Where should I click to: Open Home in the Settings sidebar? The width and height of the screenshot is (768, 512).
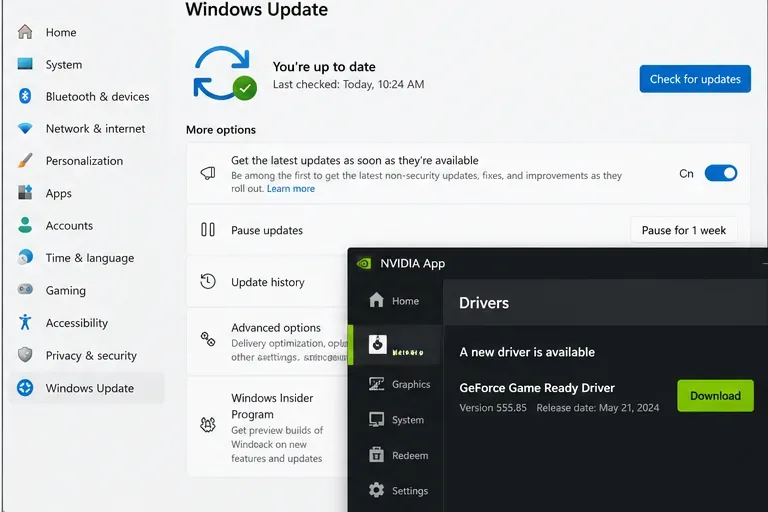click(86, 32)
